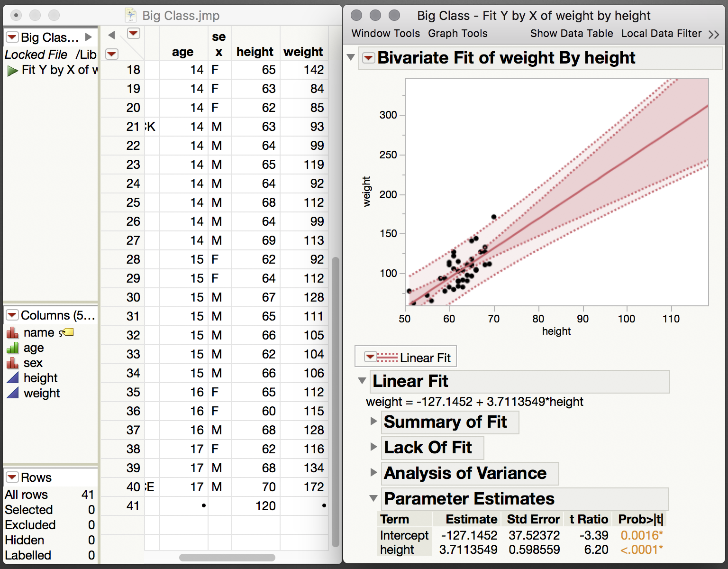Click Show Data Table
The width and height of the screenshot is (728, 569).
[572, 33]
